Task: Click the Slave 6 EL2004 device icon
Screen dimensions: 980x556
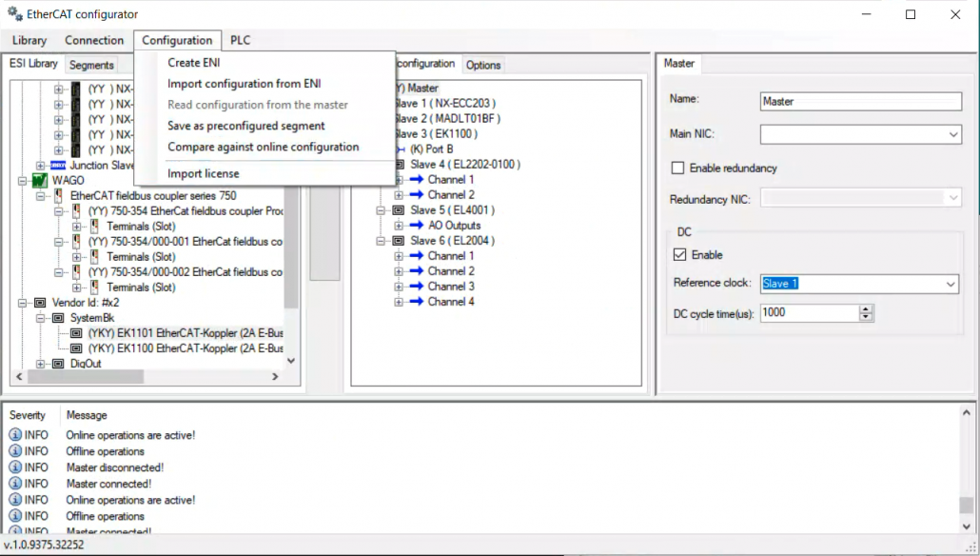Action: click(x=399, y=241)
